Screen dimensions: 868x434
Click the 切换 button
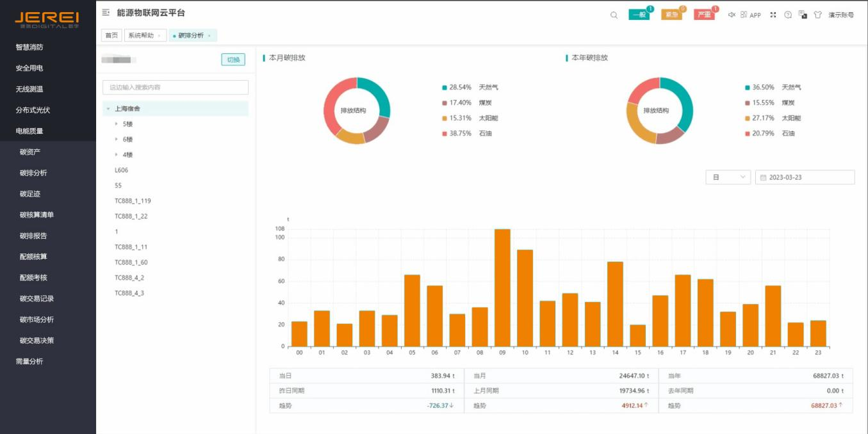coord(233,60)
